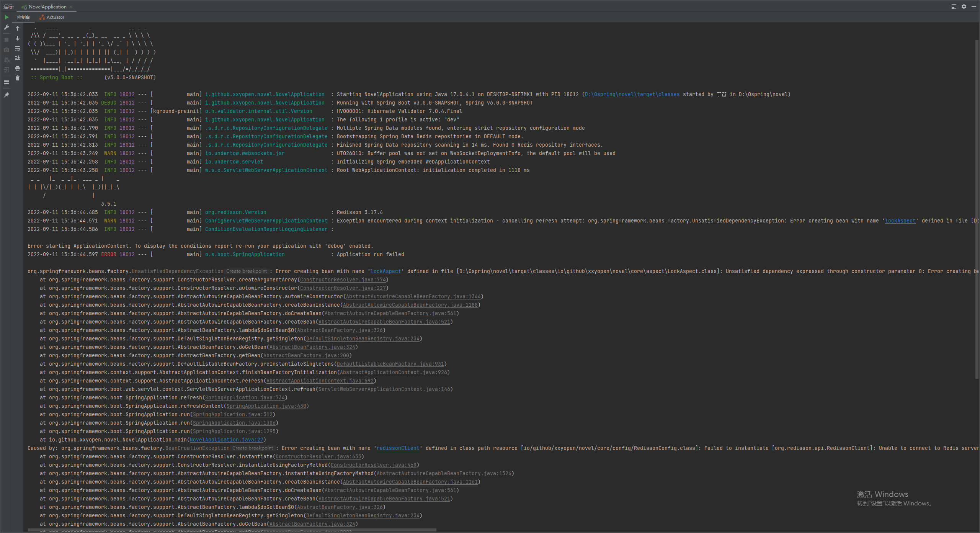The image size is (980, 533).
Task: Clear console with trash can icon
Action: [x=18, y=78]
